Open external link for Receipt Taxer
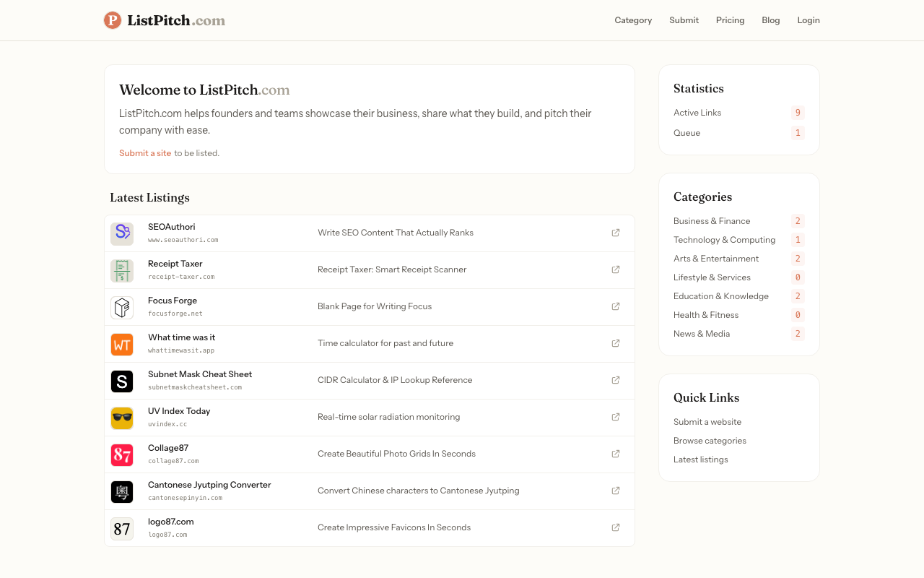924x578 pixels. point(616,269)
